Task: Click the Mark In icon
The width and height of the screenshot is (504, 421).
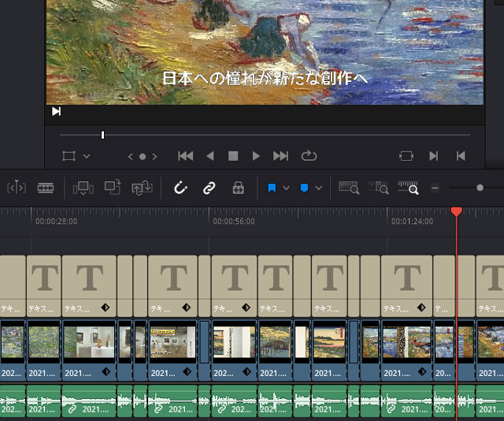Action: point(434,156)
